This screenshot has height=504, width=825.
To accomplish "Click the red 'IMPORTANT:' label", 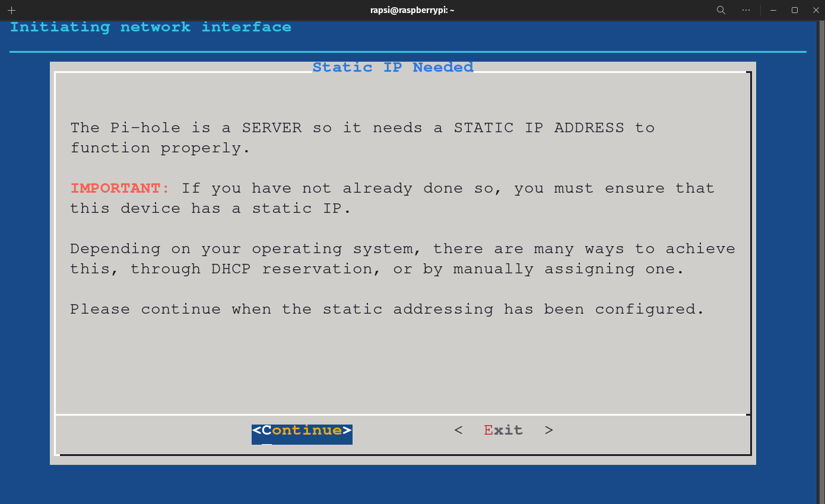I will tap(120, 189).
